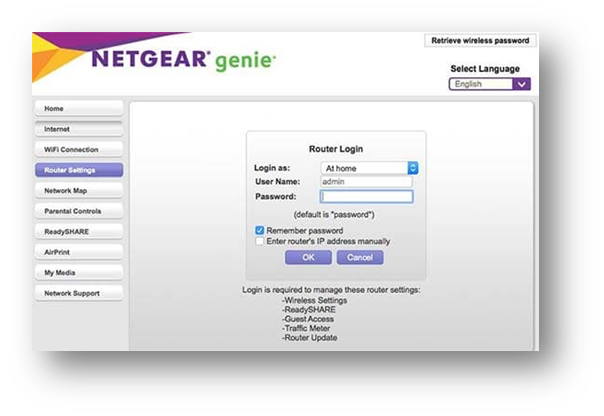Image resolution: width=604 pixels, height=416 pixels.
Task: Confirm login with OK button
Action: [x=308, y=257]
